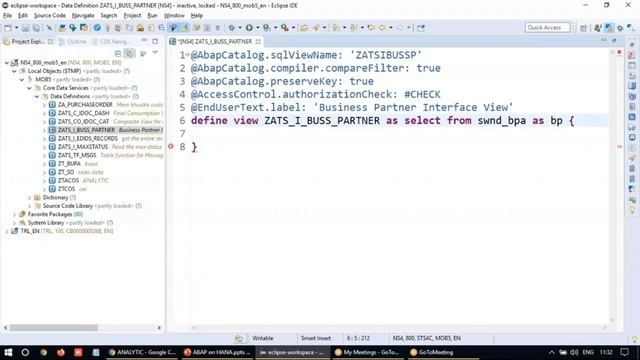Click the Back navigation arrow in toolbar
640x360 pixels.
382,28
